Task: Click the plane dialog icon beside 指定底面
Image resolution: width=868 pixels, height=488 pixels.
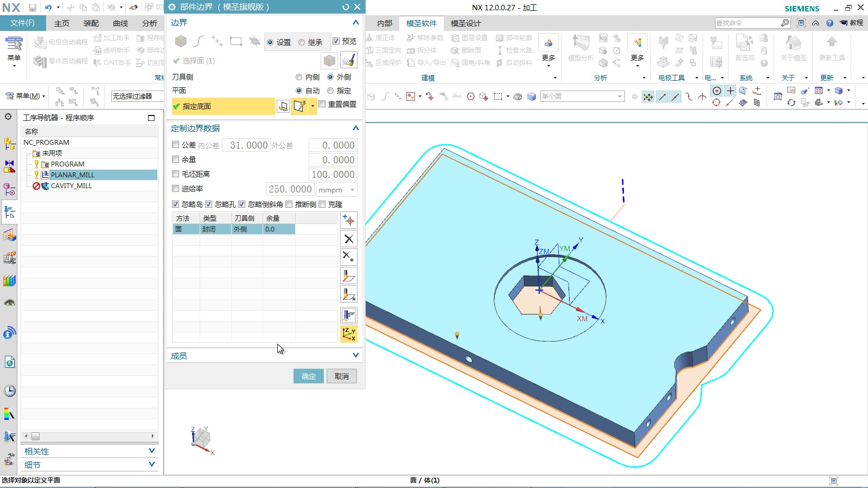Action: point(283,106)
